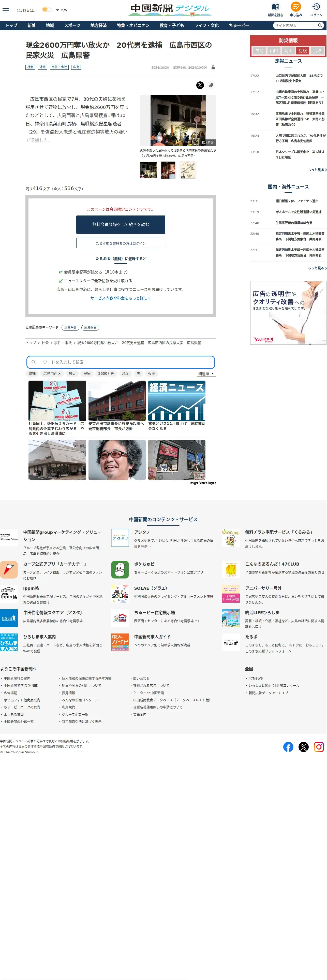Open the 地域 navigation item
This screenshot has width=327, height=980.
(x=50, y=25)
